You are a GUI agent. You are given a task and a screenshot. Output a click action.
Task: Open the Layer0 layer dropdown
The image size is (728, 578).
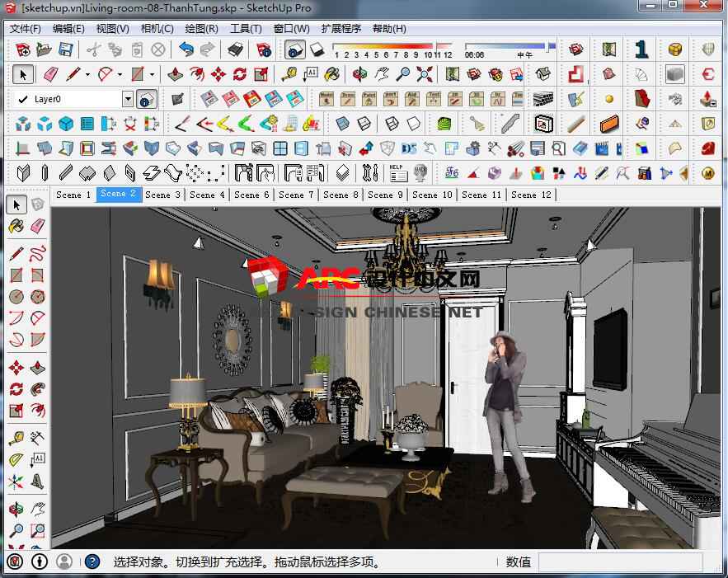[128, 99]
